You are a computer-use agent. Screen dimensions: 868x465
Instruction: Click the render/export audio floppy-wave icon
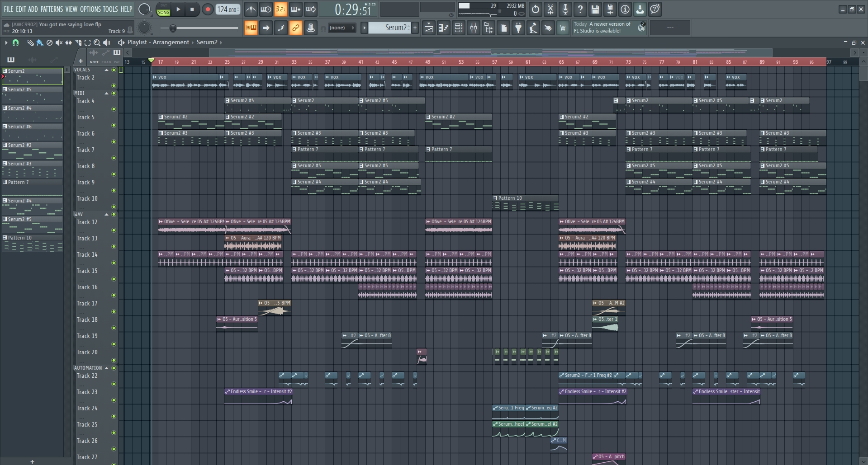(610, 9)
